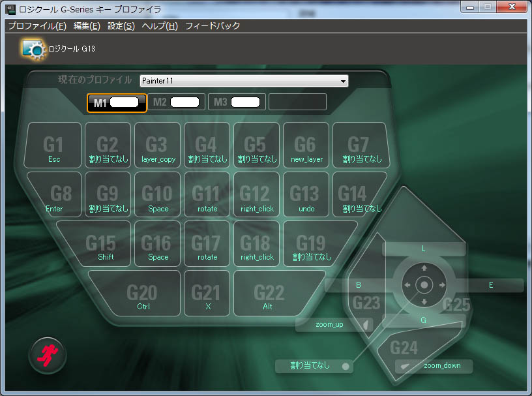Viewport: 532px width, 396px height.
Task: Select the unassigned G7 key
Action: [x=361, y=145]
